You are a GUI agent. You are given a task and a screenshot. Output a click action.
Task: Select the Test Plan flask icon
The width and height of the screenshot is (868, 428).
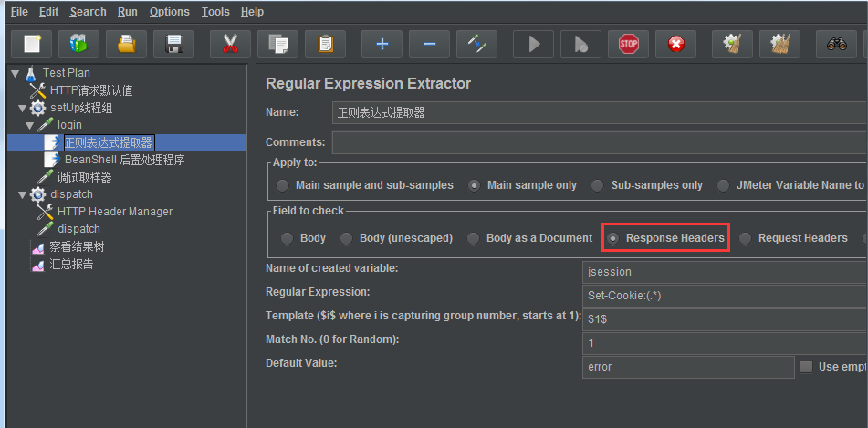click(x=31, y=73)
